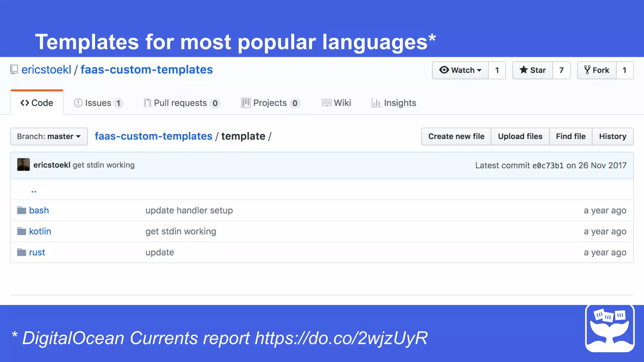
Task: Click the stargazers count 7
Action: [x=561, y=70]
